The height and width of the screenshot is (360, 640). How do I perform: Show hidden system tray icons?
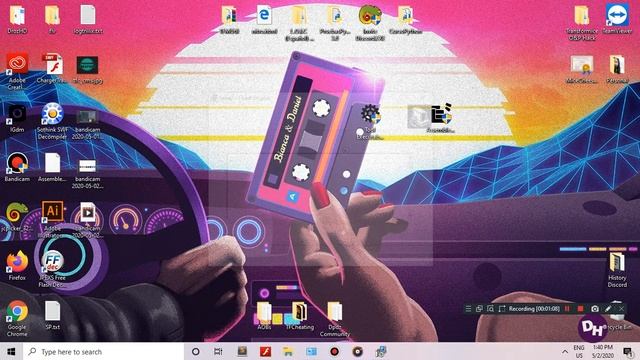click(x=564, y=351)
